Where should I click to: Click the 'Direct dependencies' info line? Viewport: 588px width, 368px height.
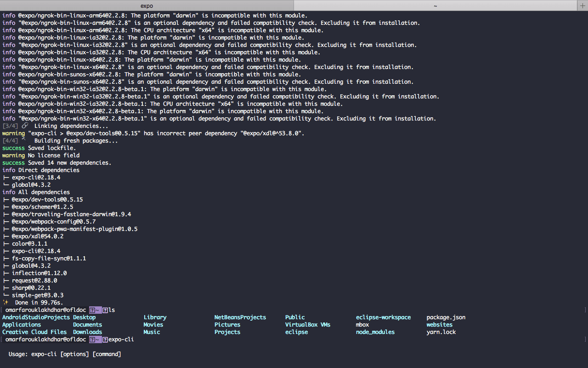click(41, 170)
